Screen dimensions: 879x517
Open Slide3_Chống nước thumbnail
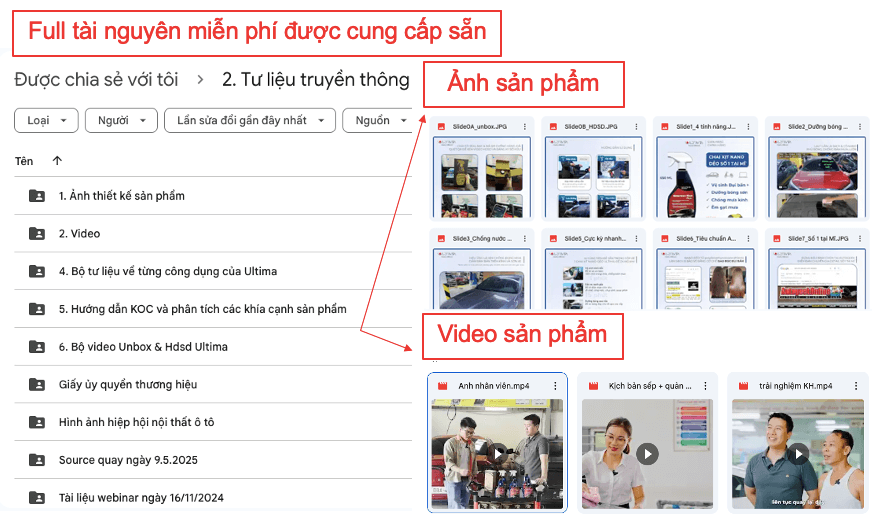[x=482, y=279]
